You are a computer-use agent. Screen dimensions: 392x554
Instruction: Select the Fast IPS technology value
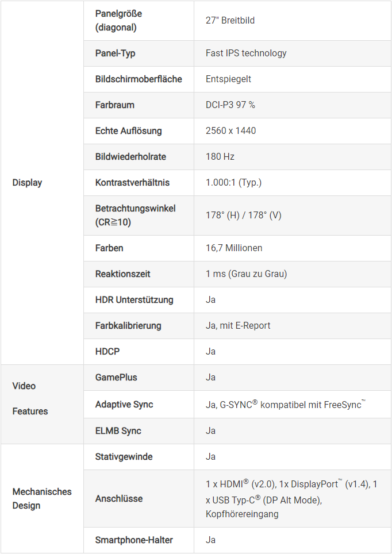pyautogui.click(x=246, y=53)
